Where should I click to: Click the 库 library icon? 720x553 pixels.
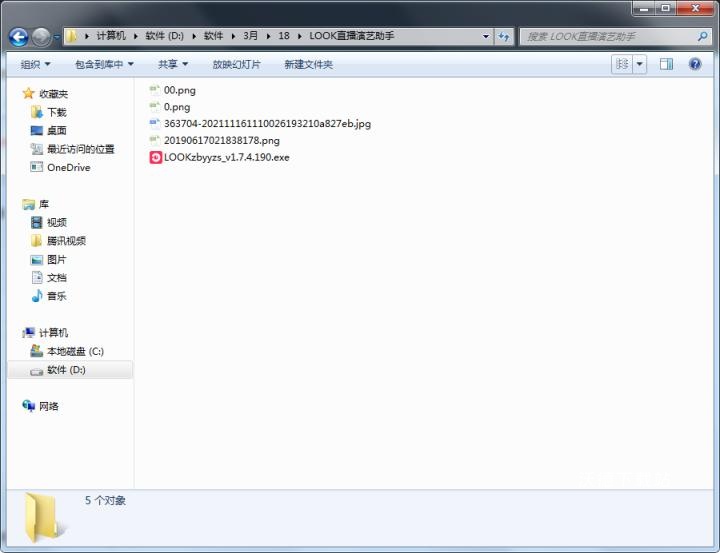coord(28,204)
